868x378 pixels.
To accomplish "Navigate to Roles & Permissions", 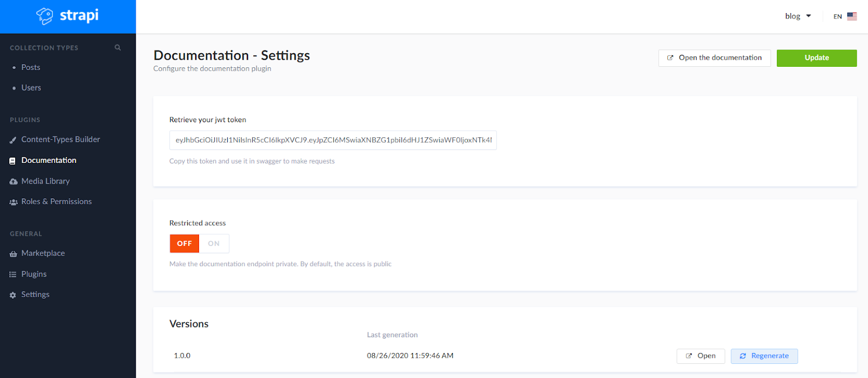I will tap(56, 201).
